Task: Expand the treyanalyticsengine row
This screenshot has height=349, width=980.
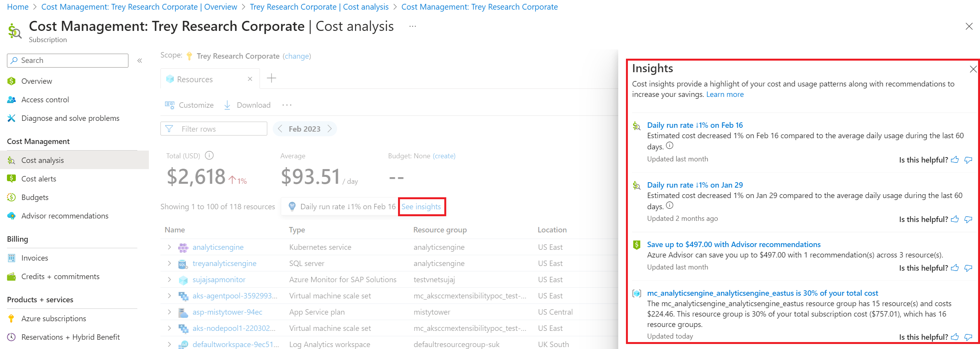Action: [169, 263]
